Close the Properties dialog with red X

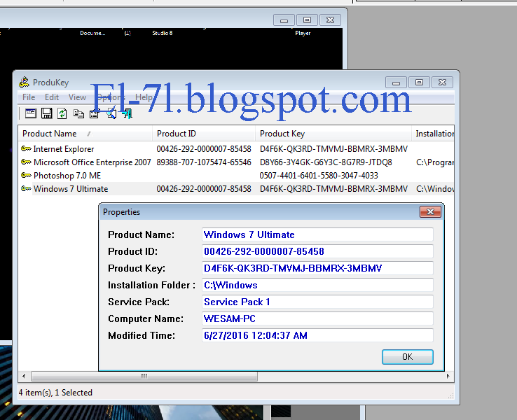pyautogui.click(x=430, y=212)
